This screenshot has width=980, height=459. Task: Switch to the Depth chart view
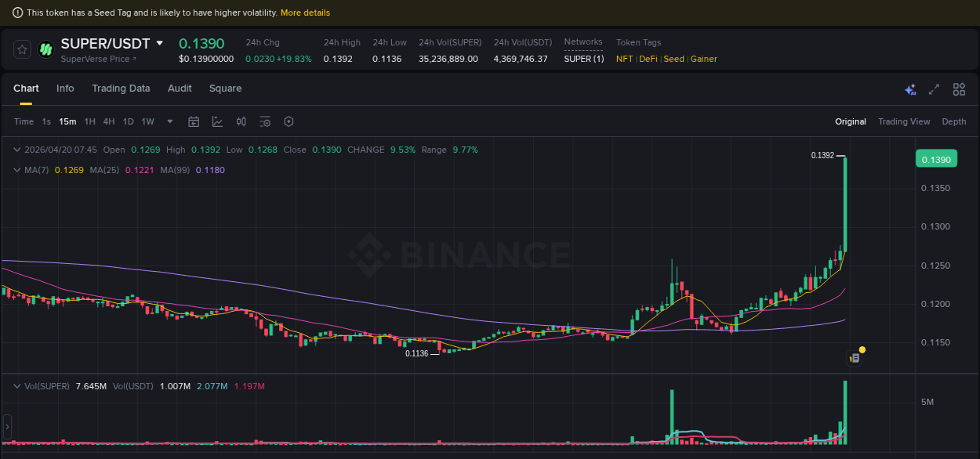[x=954, y=121]
